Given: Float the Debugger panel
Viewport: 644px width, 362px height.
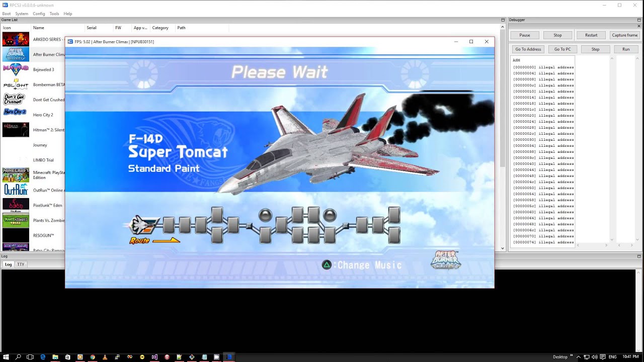Looking at the screenshot, I should [639, 20].
